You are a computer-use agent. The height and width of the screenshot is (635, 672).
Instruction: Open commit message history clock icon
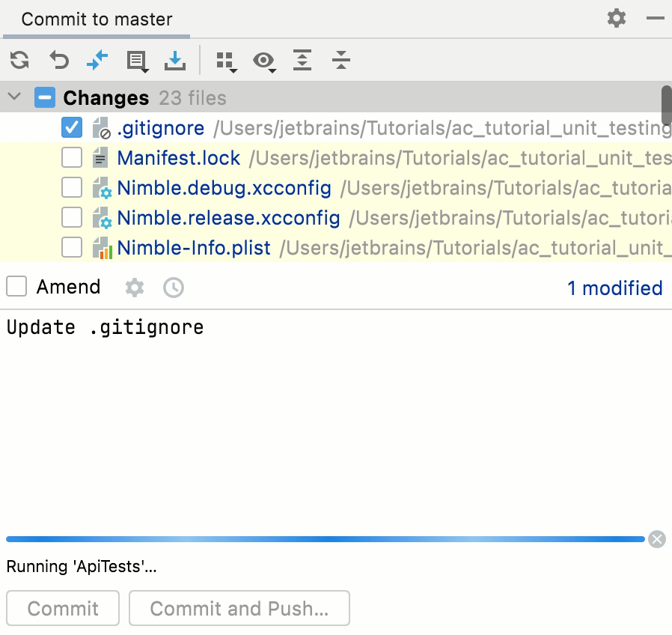coord(174,288)
